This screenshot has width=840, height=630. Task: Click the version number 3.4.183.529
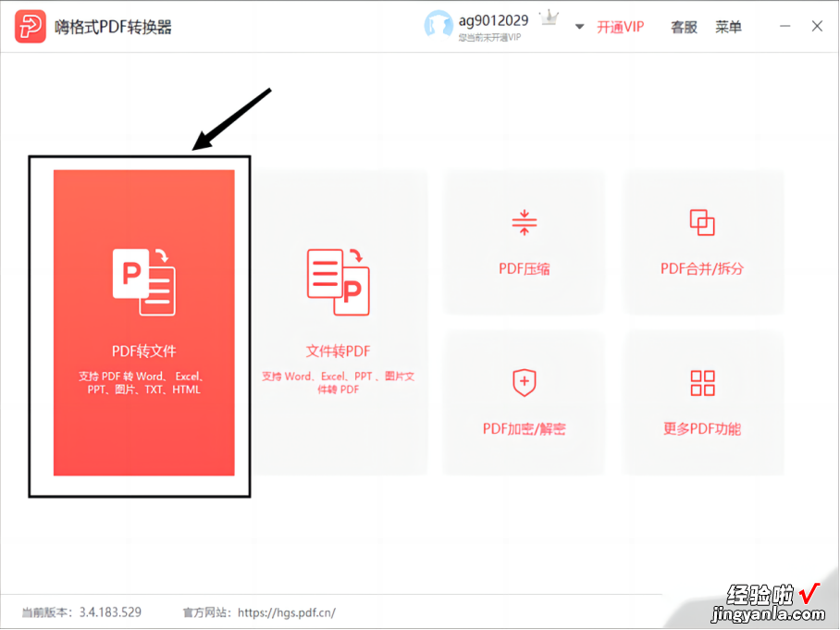point(110,612)
